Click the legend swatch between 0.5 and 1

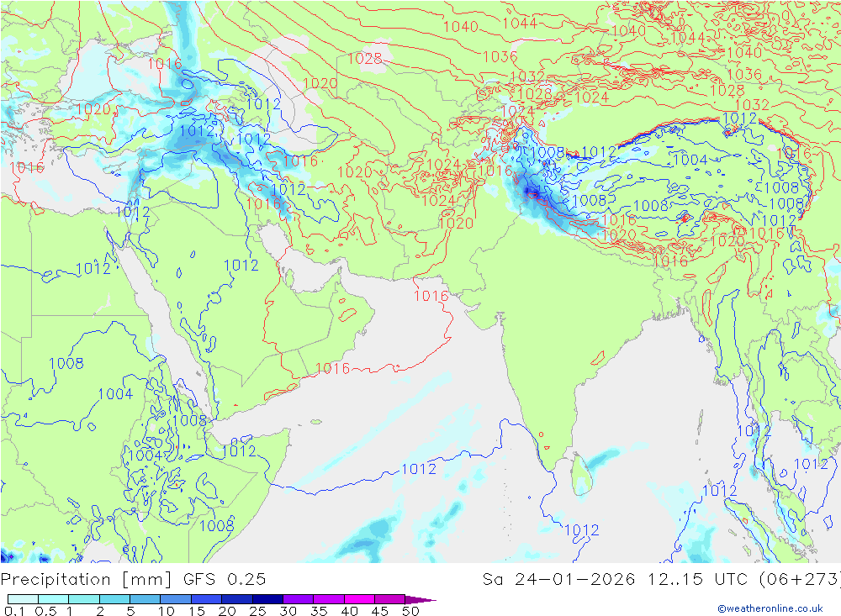(53, 599)
